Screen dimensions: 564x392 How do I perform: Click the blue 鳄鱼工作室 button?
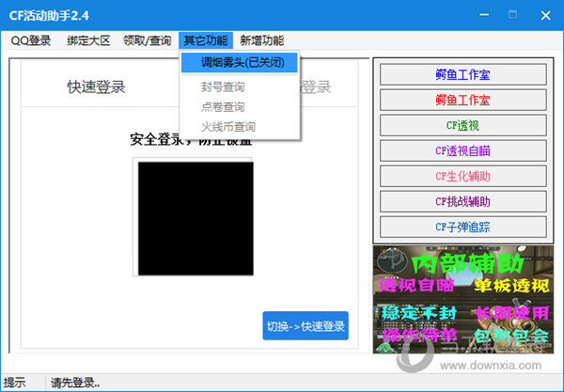(x=462, y=75)
